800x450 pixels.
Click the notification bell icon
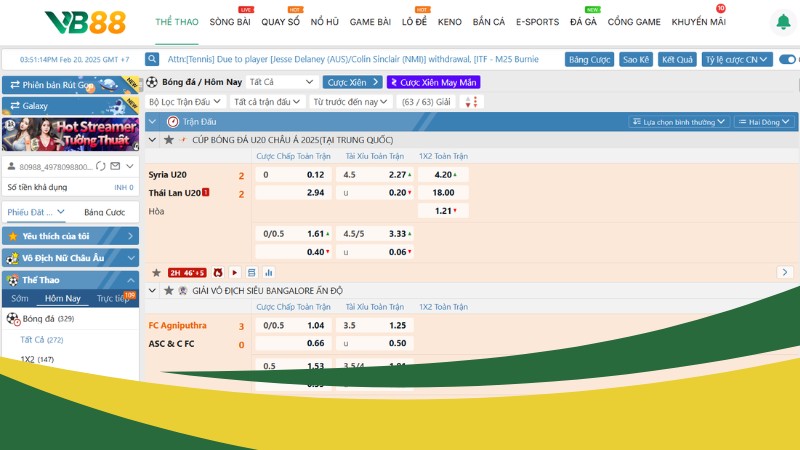(x=782, y=22)
